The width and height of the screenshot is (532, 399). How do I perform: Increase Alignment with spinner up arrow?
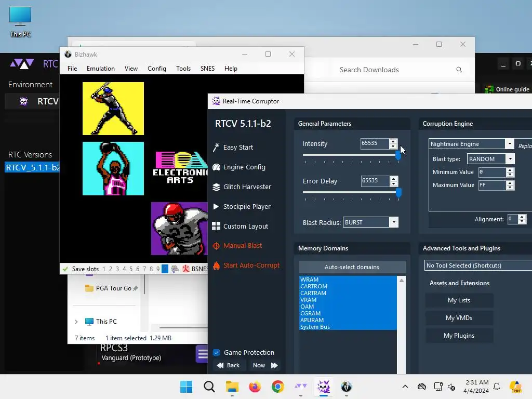coord(522,217)
